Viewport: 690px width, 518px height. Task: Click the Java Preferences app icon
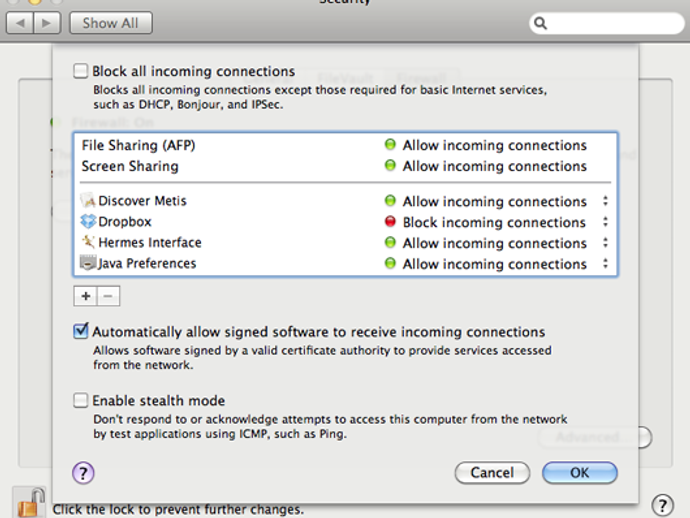pyautogui.click(x=88, y=264)
